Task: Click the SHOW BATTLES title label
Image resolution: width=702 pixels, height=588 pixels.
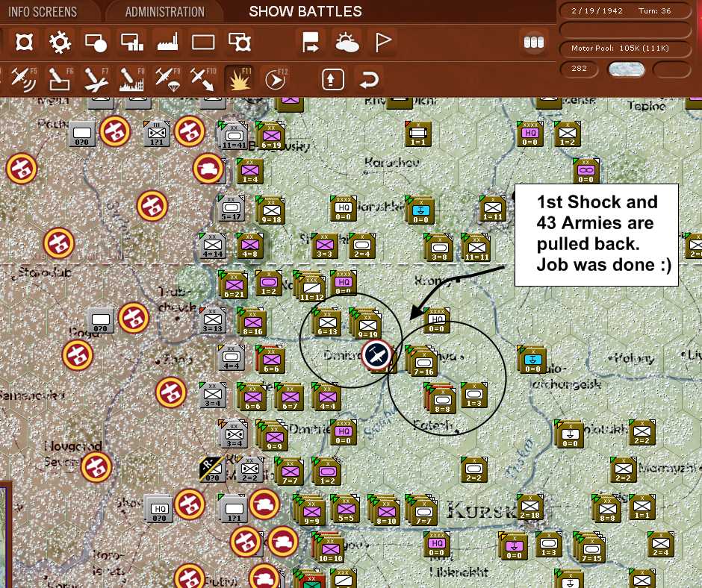Action: point(305,11)
